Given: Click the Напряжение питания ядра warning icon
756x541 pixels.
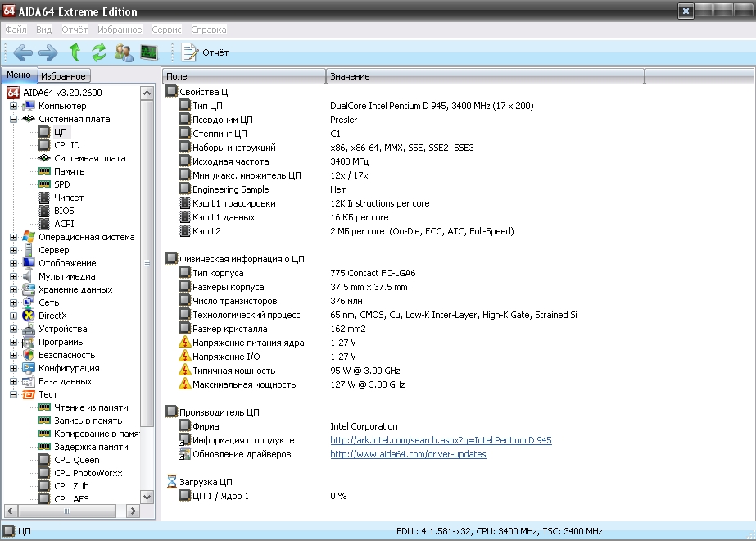Looking at the screenshot, I should (x=184, y=343).
